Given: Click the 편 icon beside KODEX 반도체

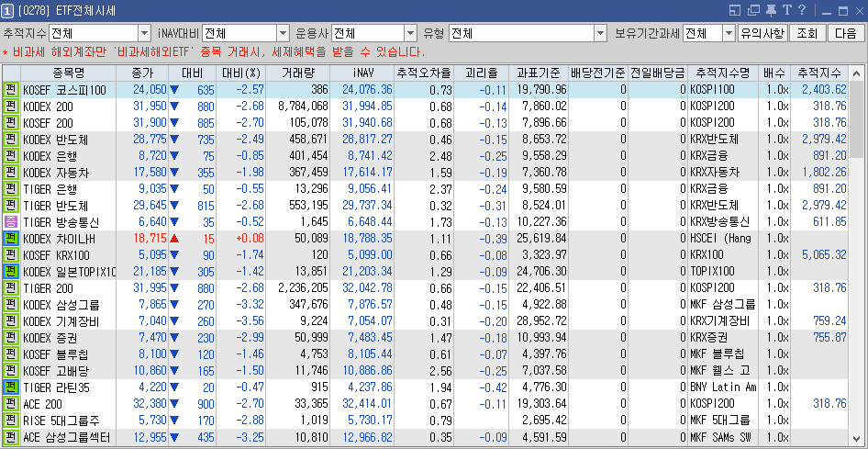Looking at the screenshot, I should click(x=11, y=140).
